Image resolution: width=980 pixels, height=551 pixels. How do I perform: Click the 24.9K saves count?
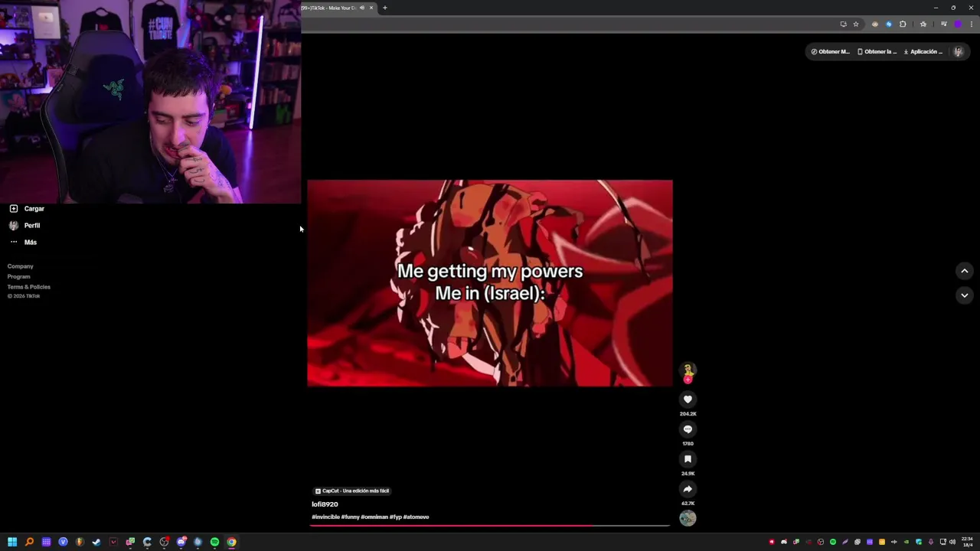(x=688, y=474)
